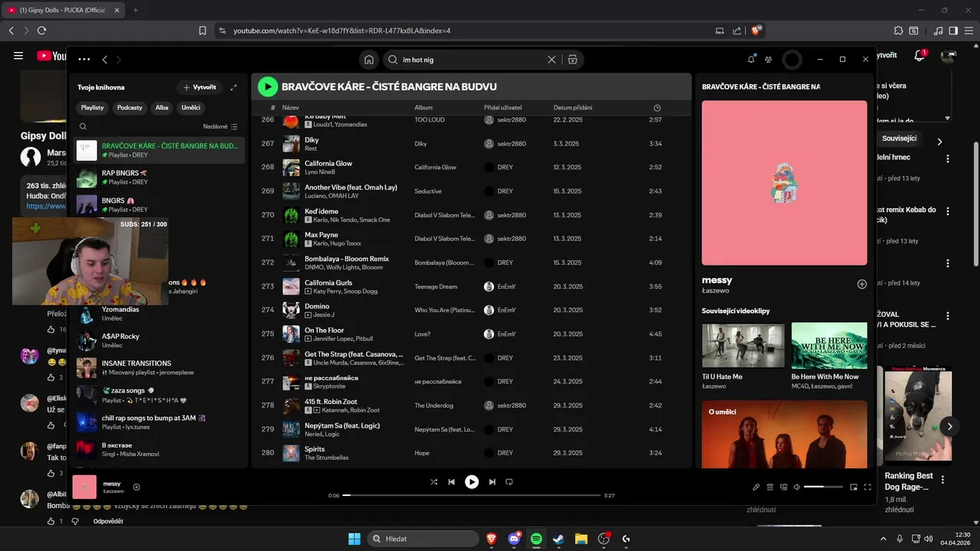Screen dimensions: 980x551
Task: Add messy to liked songs in sidebar
Action: (x=861, y=284)
